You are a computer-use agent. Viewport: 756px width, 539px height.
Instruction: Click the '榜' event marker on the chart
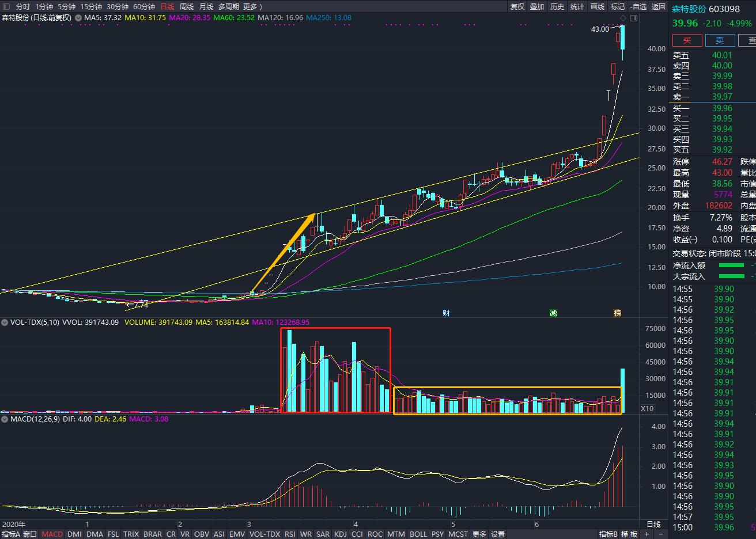pos(618,313)
